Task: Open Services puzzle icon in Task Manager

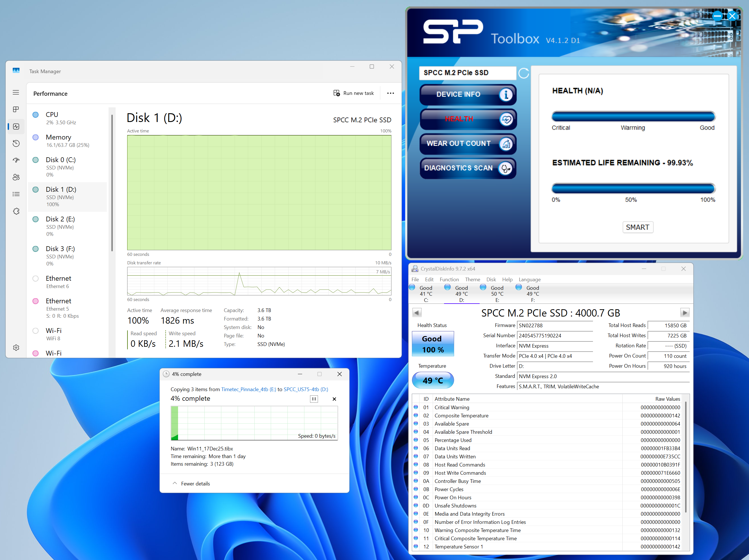Action: 16,212
